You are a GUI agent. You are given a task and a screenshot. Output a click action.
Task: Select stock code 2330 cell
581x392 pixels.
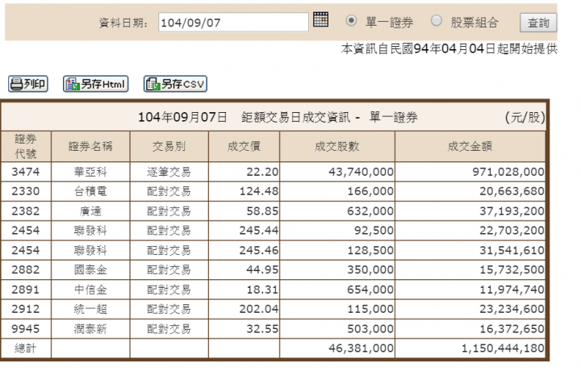[x=26, y=191]
